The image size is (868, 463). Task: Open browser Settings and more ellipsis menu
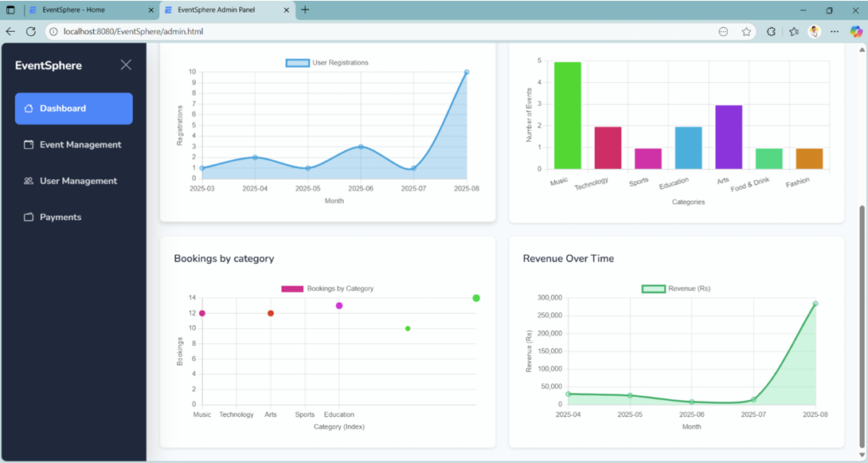(834, 32)
